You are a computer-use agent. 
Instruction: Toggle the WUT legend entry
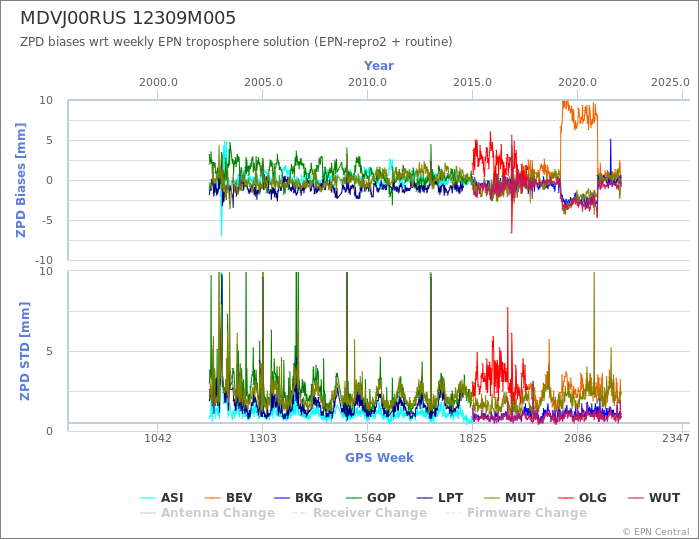654,498
